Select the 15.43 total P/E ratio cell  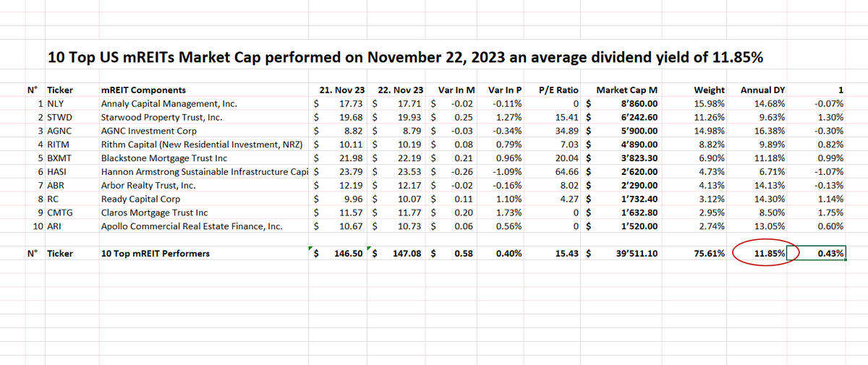[x=567, y=254]
